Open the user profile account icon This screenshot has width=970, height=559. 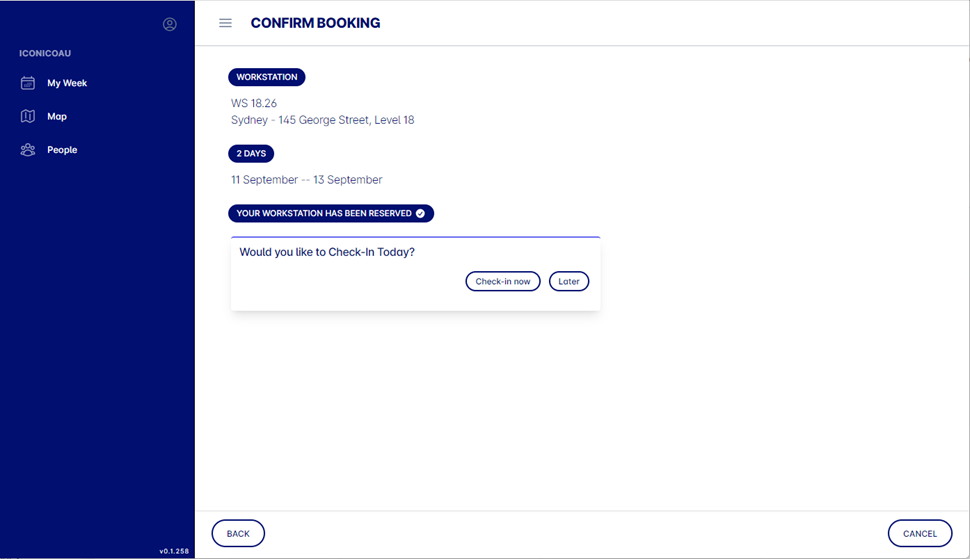click(170, 24)
